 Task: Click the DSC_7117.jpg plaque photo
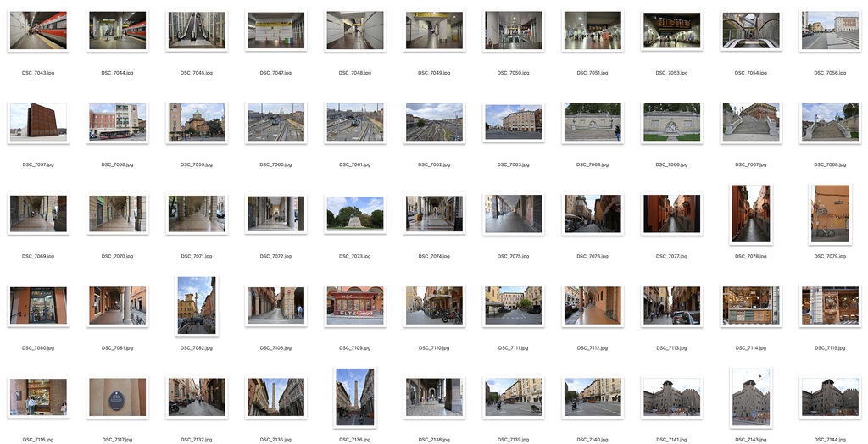(x=117, y=397)
